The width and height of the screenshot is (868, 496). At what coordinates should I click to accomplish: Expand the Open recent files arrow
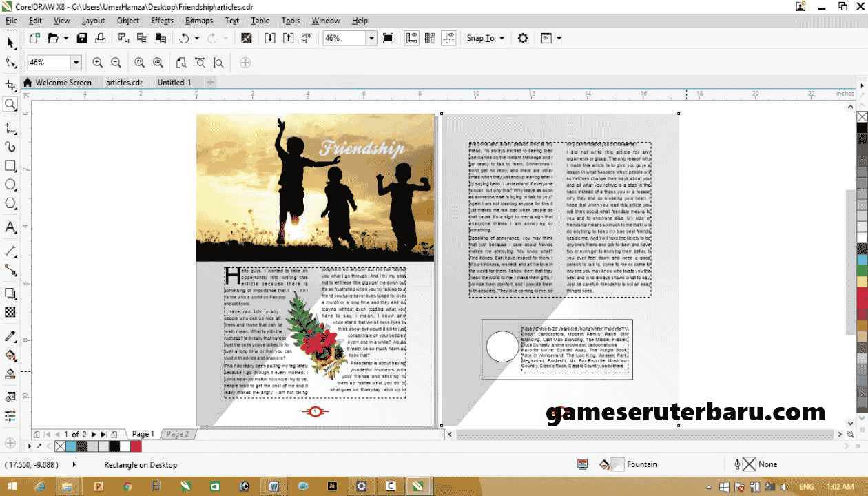pos(66,38)
